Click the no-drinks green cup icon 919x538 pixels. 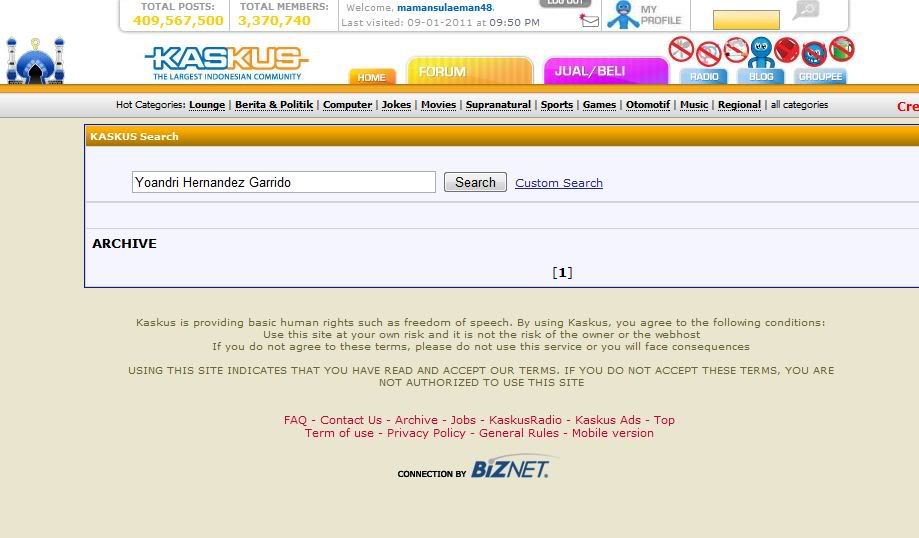point(842,49)
